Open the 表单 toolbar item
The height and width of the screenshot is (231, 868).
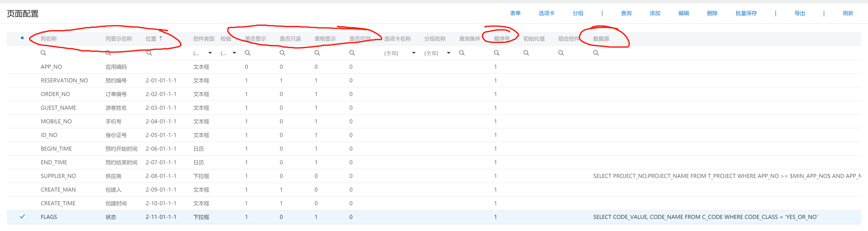click(515, 13)
